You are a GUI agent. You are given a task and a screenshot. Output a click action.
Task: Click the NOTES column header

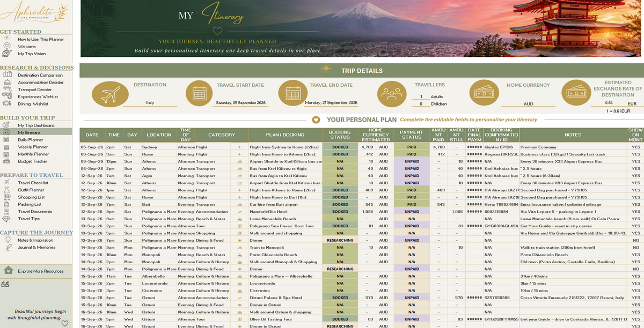pos(573,135)
